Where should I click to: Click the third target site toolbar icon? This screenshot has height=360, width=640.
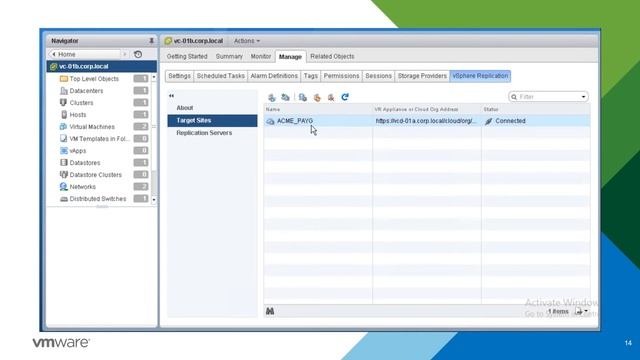(302, 97)
